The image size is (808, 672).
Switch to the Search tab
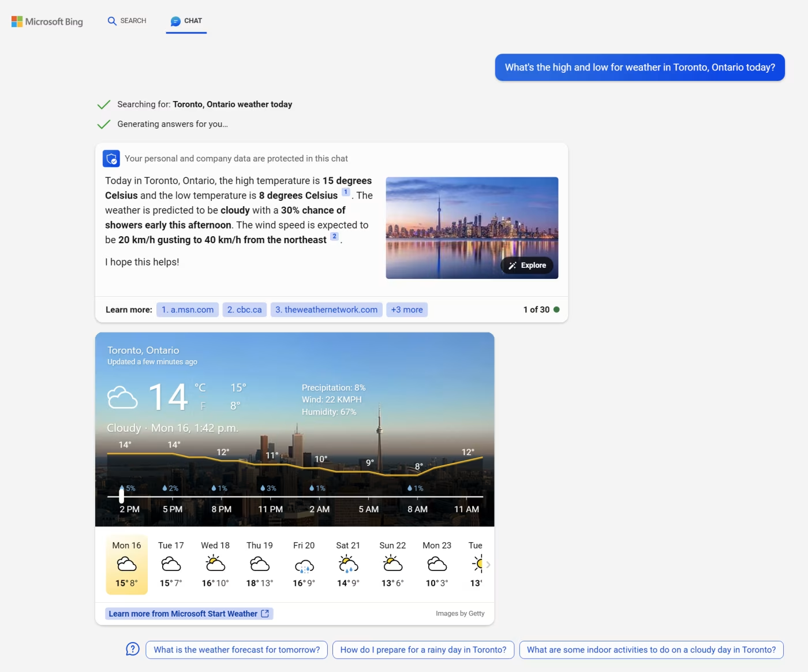coord(127,21)
